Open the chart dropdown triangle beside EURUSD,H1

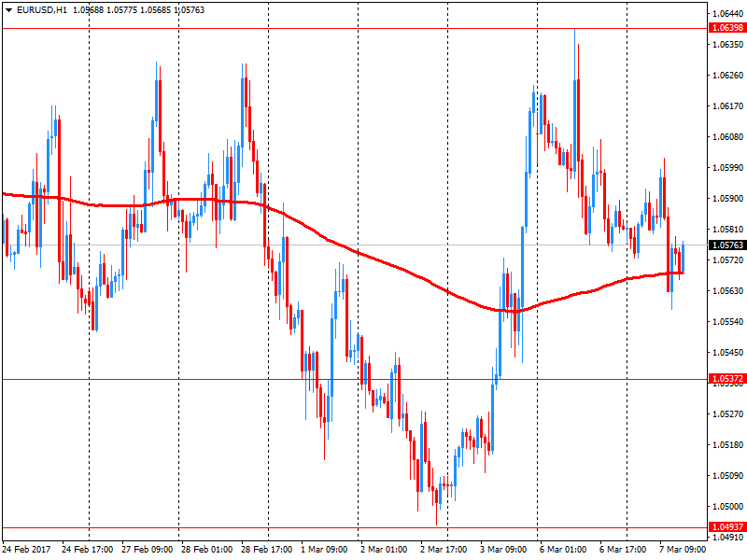(x=8, y=10)
